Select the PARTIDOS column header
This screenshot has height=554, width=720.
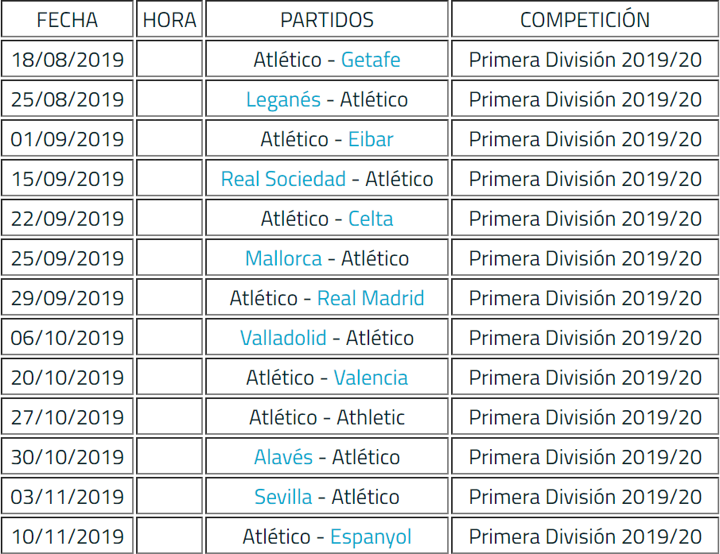pyautogui.click(x=327, y=20)
